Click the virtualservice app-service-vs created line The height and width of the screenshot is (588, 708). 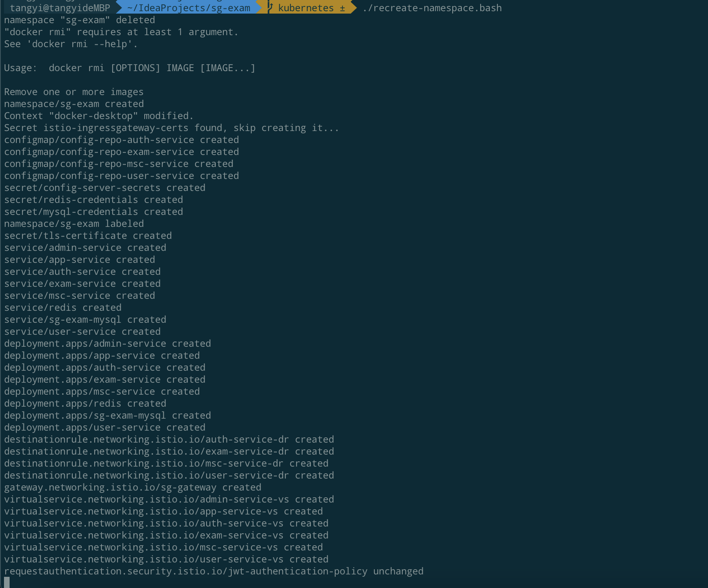(163, 511)
